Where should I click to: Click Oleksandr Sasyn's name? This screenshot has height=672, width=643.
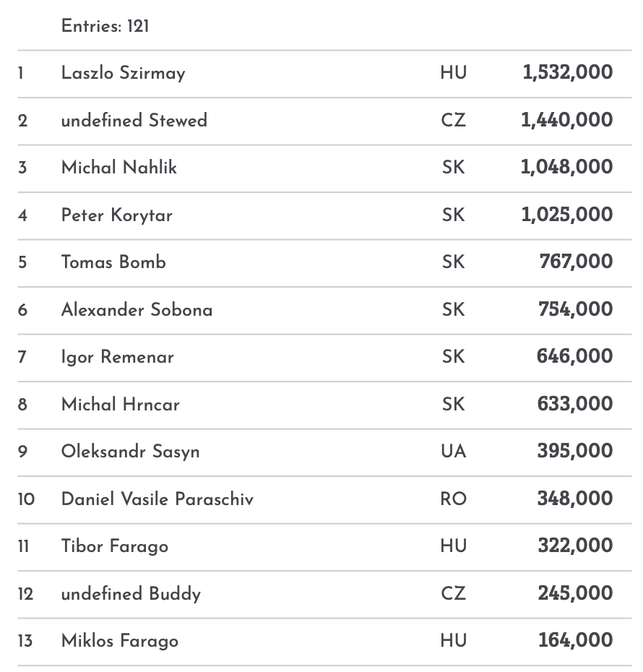tap(130, 452)
